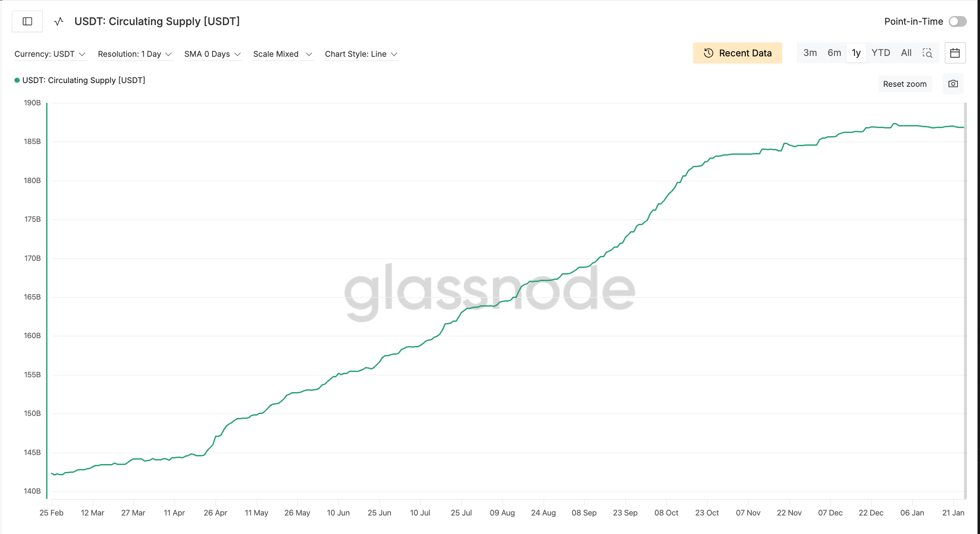Select the 3m time range
The height and width of the screenshot is (534, 980).
click(810, 53)
